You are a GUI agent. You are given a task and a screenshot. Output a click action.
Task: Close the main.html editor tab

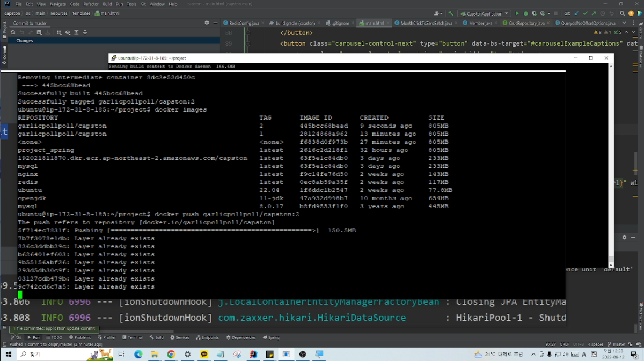coord(388,24)
